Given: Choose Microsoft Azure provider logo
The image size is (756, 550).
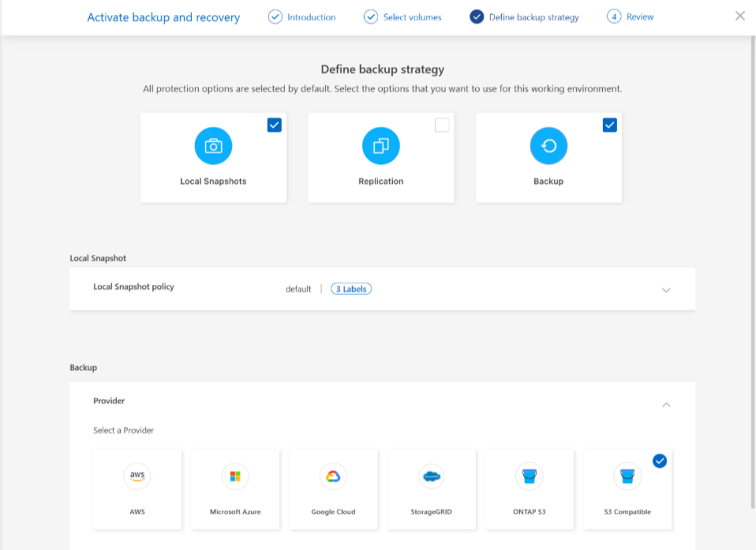Looking at the screenshot, I should [235, 476].
